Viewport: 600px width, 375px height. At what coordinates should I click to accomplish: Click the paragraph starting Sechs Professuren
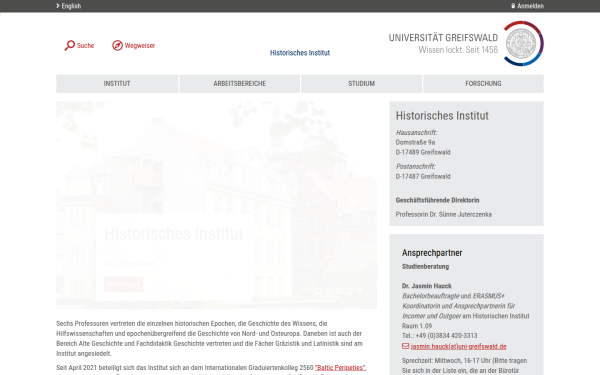pyautogui.click(x=209, y=339)
